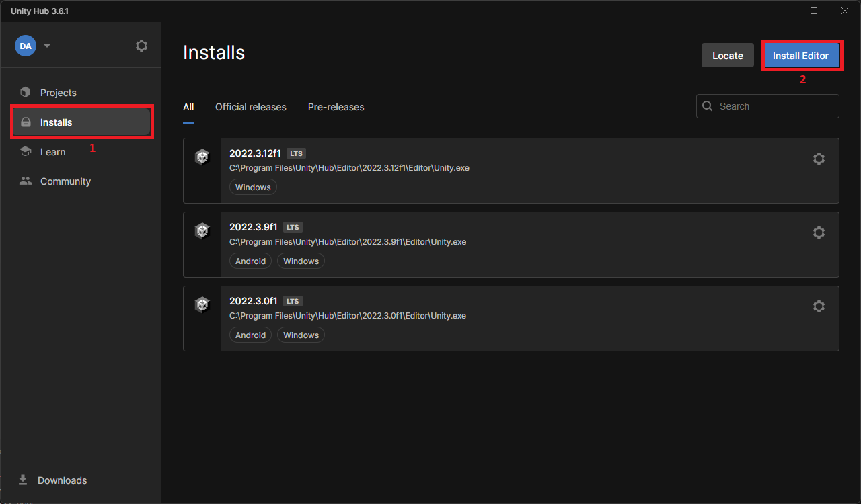Viewport: 861px width, 504px height.
Task: Click the Locate button
Action: coord(727,55)
